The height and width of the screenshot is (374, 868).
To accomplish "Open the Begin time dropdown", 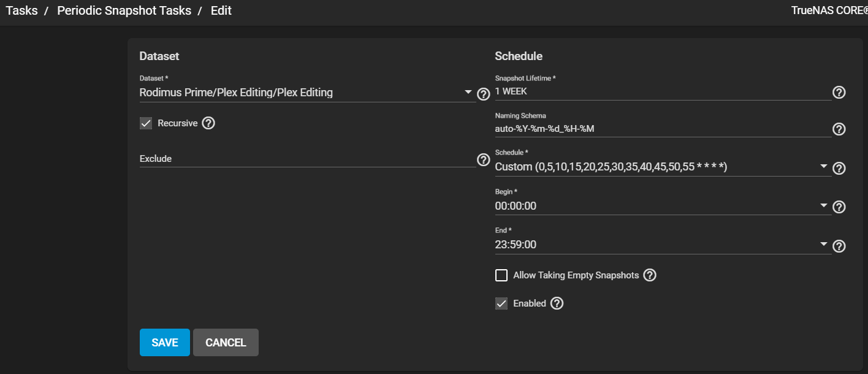I will point(663,206).
